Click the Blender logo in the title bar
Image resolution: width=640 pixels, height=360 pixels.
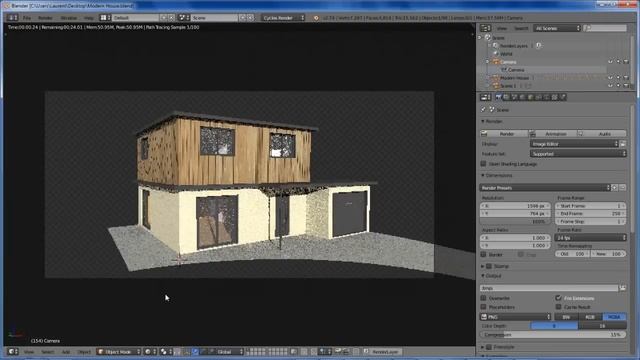click(6, 6)
